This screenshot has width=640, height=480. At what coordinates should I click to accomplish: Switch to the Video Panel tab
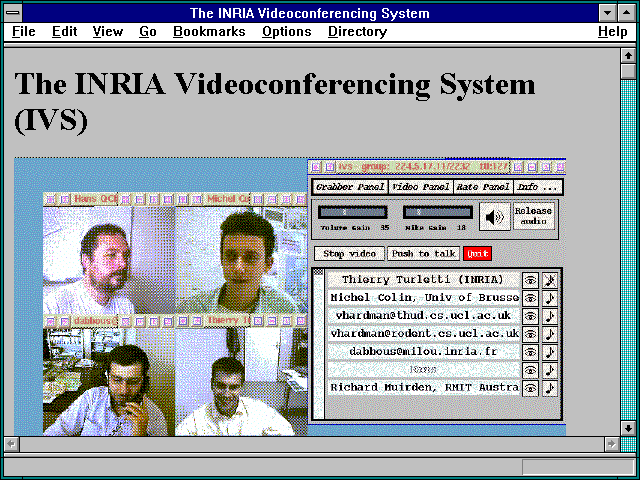[420, 187]
